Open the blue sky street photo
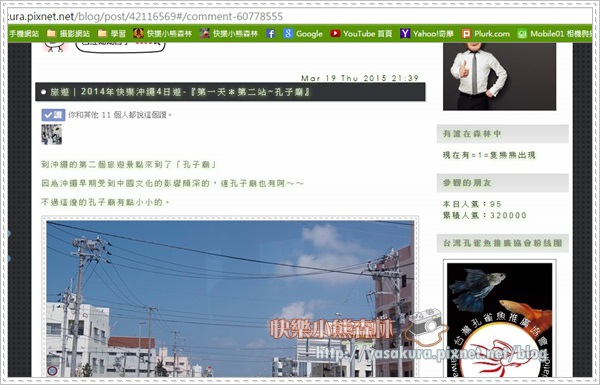Image resolution: width=600 pixels, height=385 pixels. click(x=230, y=299)
